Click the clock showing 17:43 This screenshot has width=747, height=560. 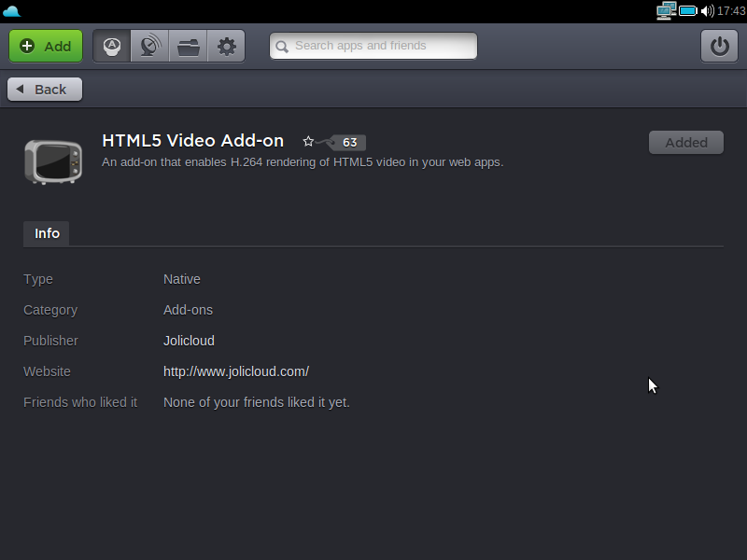click(x=731, y=11)
